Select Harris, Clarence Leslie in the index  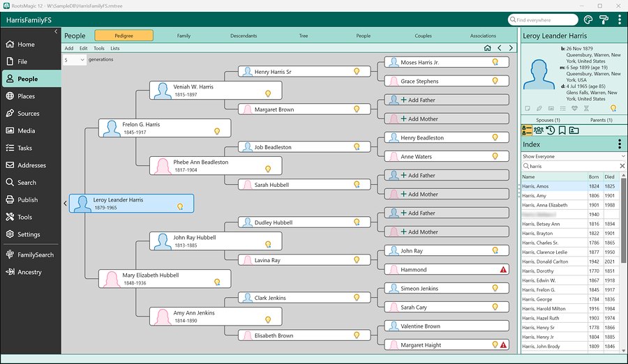[x=571, y=252]
